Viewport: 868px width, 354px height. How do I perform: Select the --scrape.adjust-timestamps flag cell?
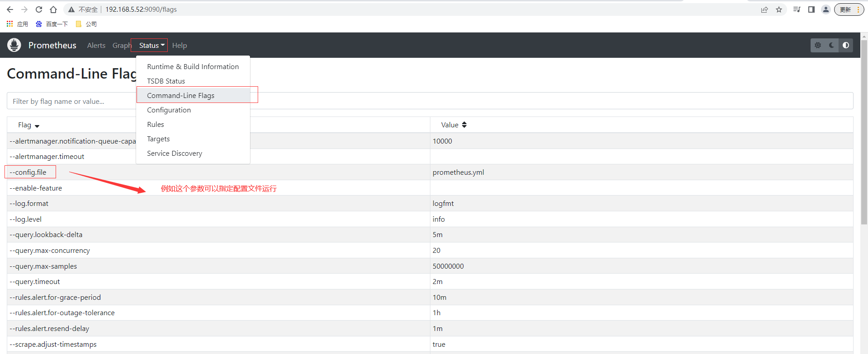(218, 344)
